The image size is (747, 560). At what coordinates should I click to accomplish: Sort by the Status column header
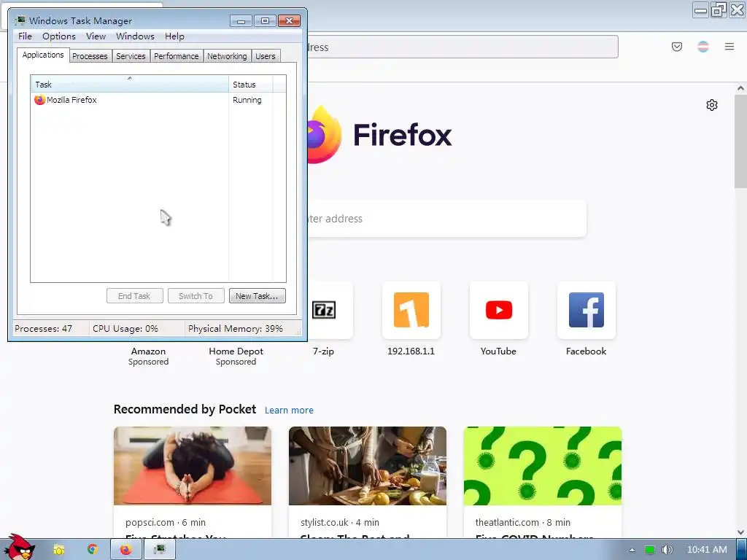251,85
